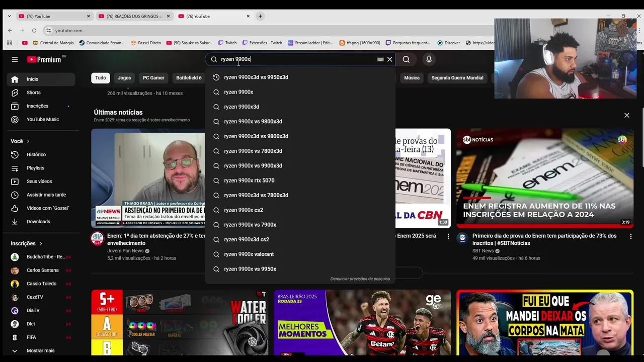Select the PC Gamer filter chip

coord(153,78)
